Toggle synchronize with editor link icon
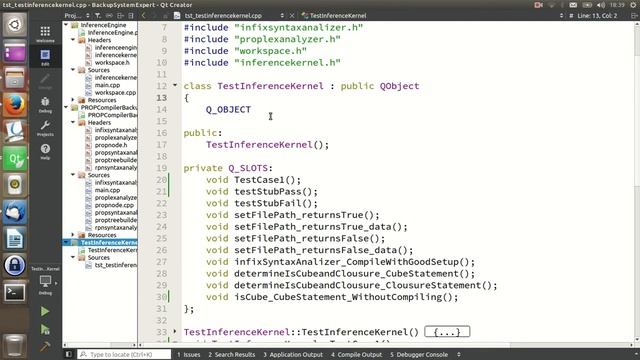Image resolution: width=640 pixels, height=360 pixels. pos(109,16)
